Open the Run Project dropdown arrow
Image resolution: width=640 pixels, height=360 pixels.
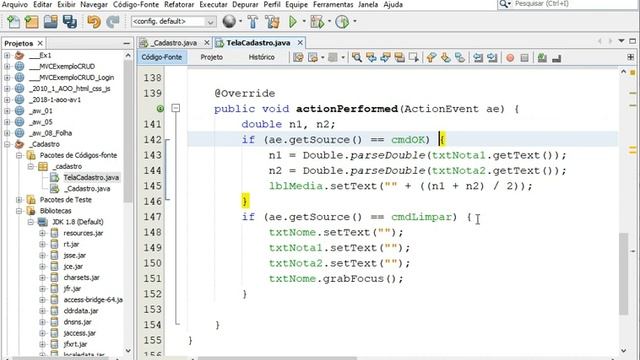304,21
